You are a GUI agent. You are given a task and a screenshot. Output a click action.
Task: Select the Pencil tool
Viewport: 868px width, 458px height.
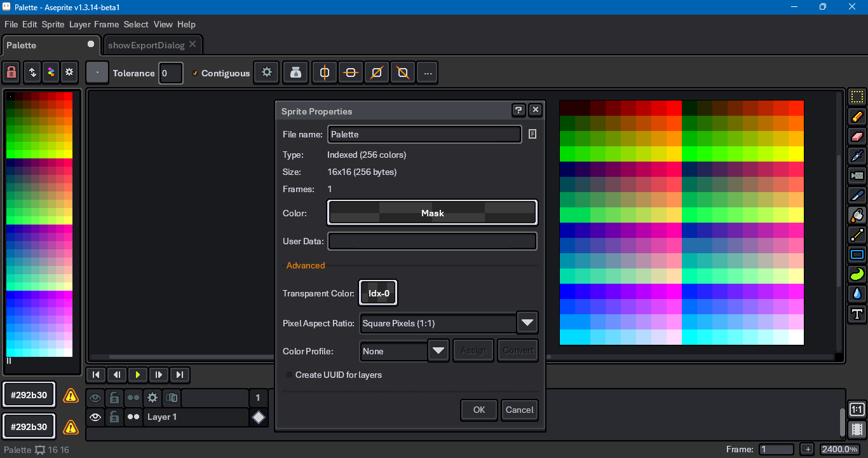click(857, 117)
